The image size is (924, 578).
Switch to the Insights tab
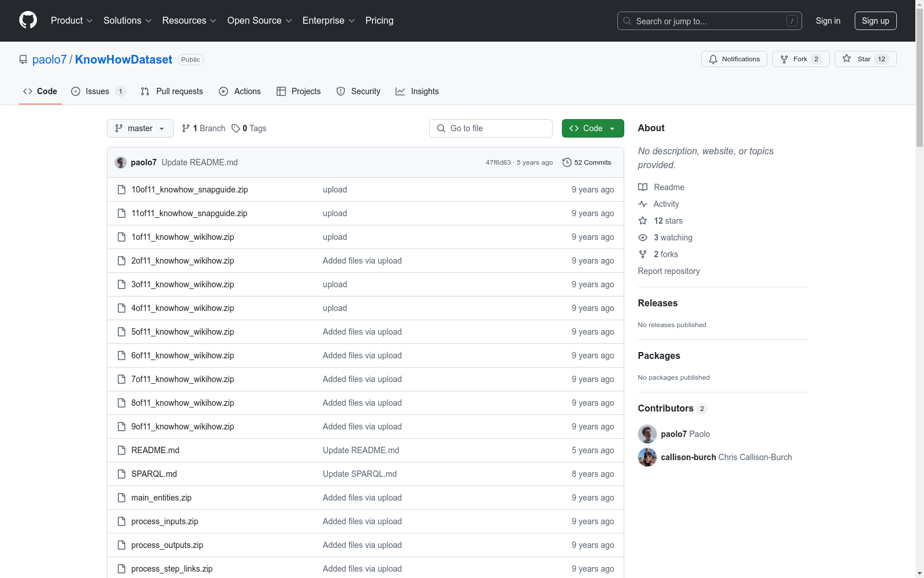coord(417,91)
